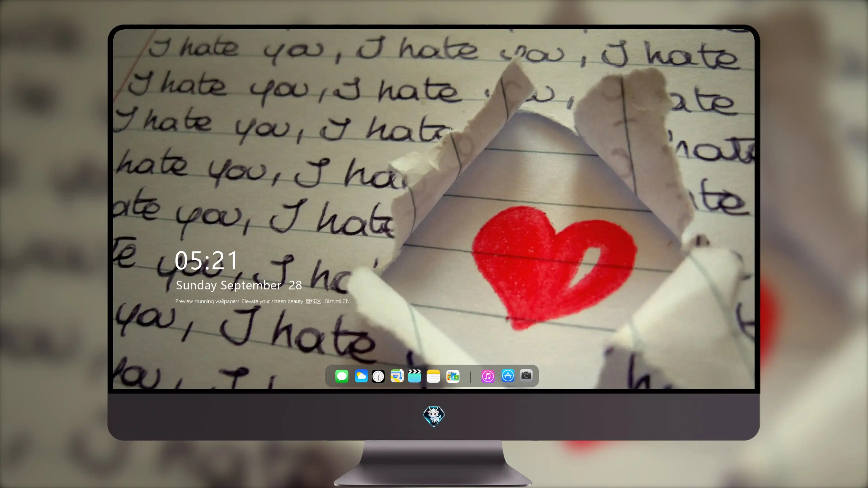
Task: Open the Maps app in the dock
Action: coord(397,376)
